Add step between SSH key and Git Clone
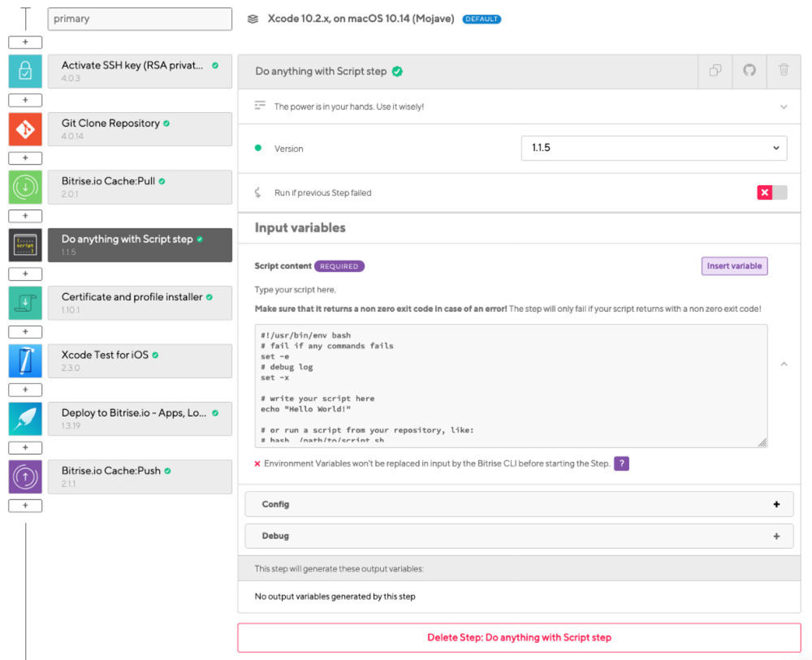This screenshot has width=812, height=660. pyautogui.click(x=25, y=100)
